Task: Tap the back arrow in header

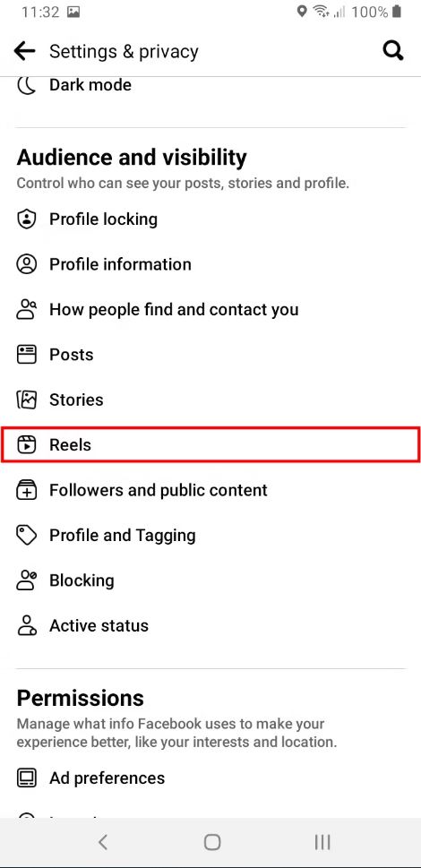Action: (x=24, y=51)
